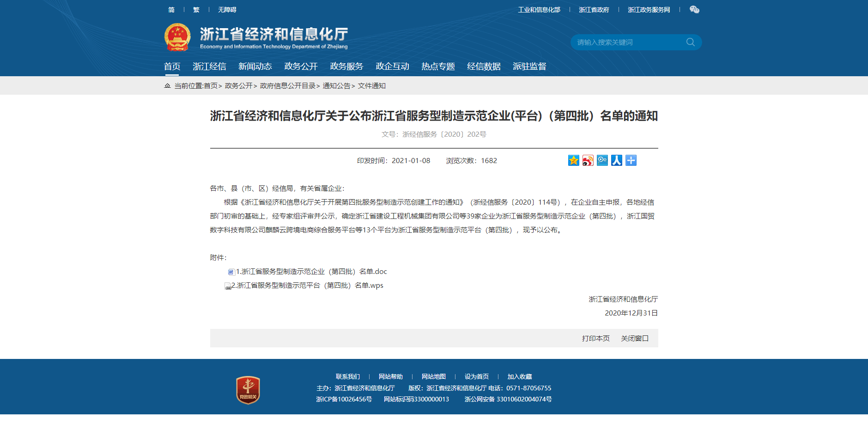Open the 政务公开 navigation menu
Image resolution: width=868 pixels, height=437 pixels.
(x=300, y=66)
